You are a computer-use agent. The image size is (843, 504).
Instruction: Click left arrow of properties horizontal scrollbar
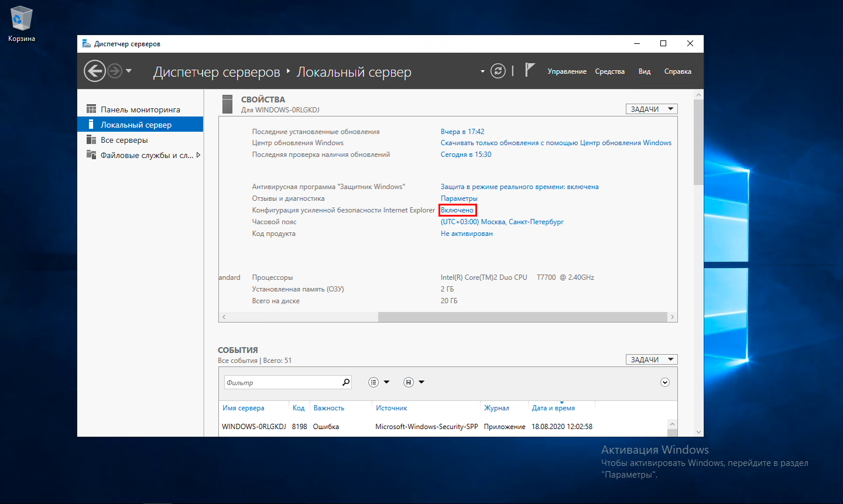point(223,317)
